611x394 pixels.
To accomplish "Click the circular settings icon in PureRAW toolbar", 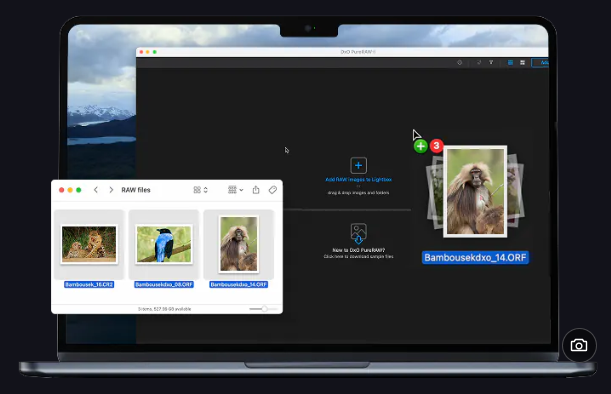I will [459, 62].
